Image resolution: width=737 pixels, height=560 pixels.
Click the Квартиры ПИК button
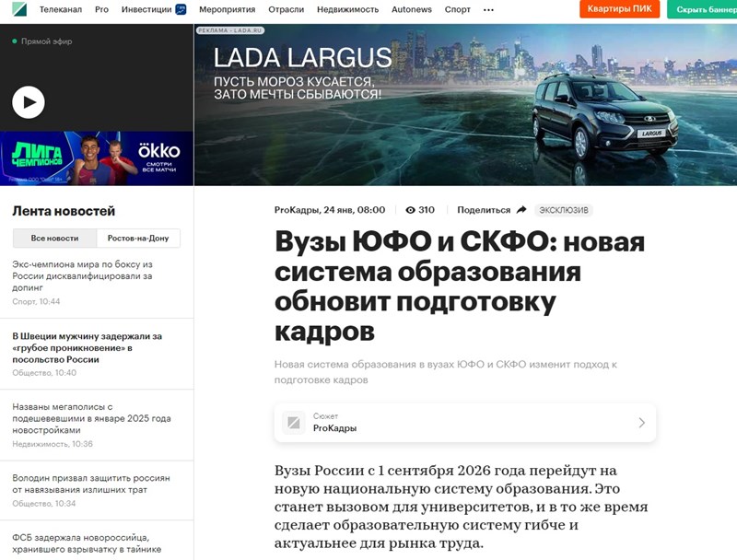coord(619,9)
